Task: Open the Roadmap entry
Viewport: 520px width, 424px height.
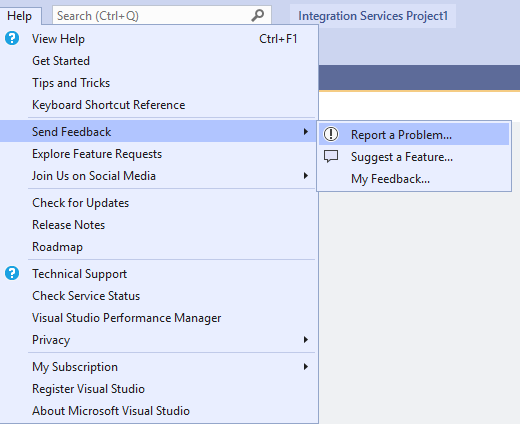Action: click(x=158, y=247)
